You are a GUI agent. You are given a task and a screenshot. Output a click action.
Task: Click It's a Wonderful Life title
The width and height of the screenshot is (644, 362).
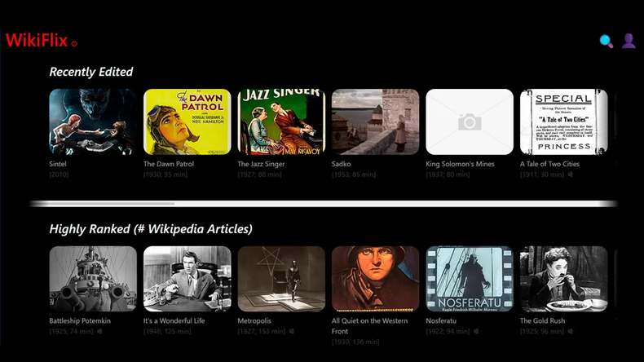click(174, 321)
